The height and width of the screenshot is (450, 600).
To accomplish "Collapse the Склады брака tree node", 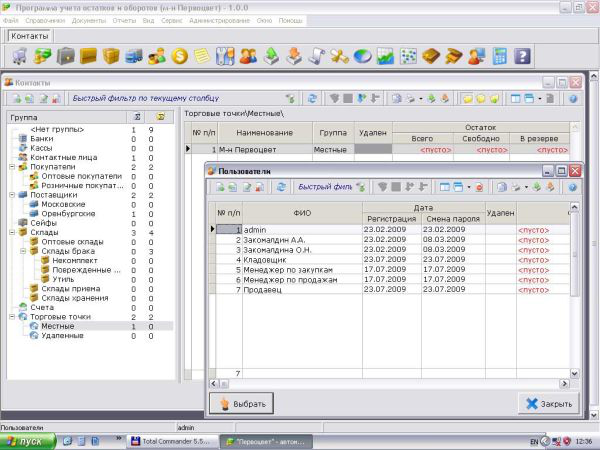I will click(23, 251).
